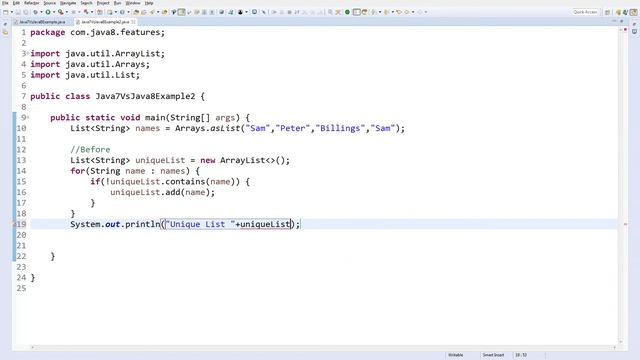Open the Run menu
640x360 pixels.
click(118, 3)
